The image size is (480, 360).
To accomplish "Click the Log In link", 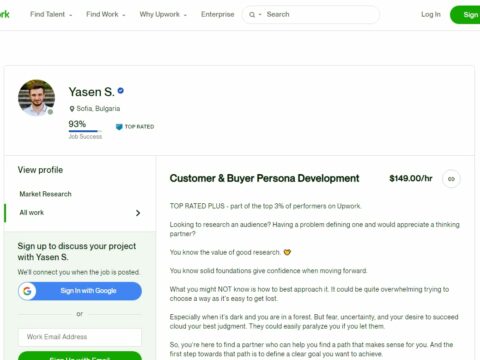I will click(431, 14).
